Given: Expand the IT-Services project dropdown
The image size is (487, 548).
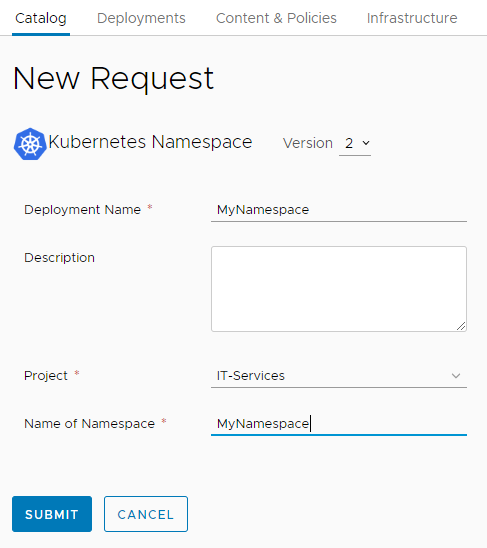Looking at the screenshot, I should [339, 376].
